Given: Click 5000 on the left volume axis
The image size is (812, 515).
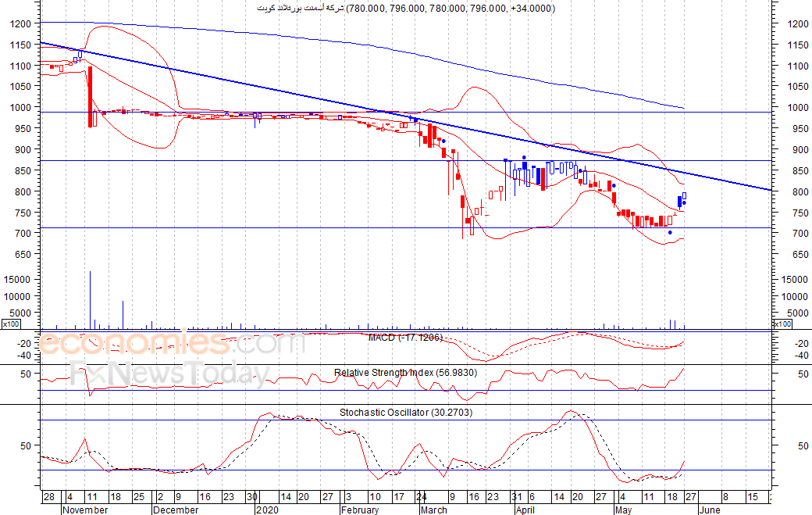Looking at the screenshot, I should 21,313.
